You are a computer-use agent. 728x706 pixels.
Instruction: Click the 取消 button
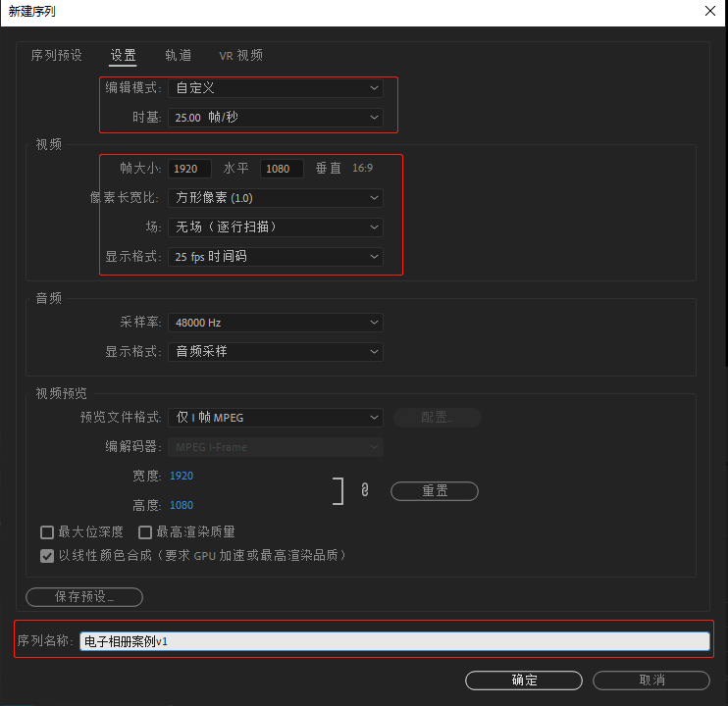click(651, 681)
